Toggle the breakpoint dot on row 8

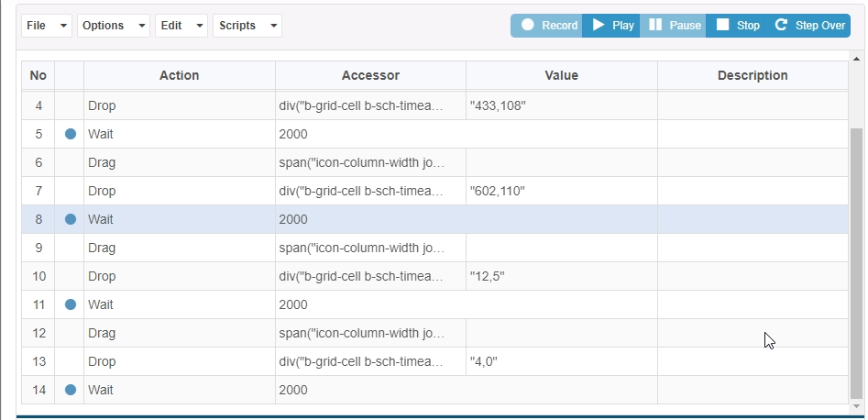click(x=71, y=219)
